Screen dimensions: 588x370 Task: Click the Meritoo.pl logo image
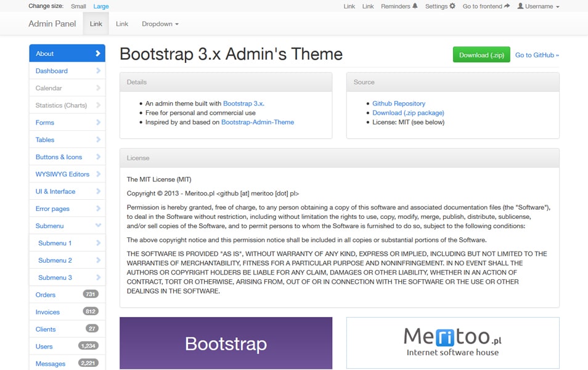point(452,343)
